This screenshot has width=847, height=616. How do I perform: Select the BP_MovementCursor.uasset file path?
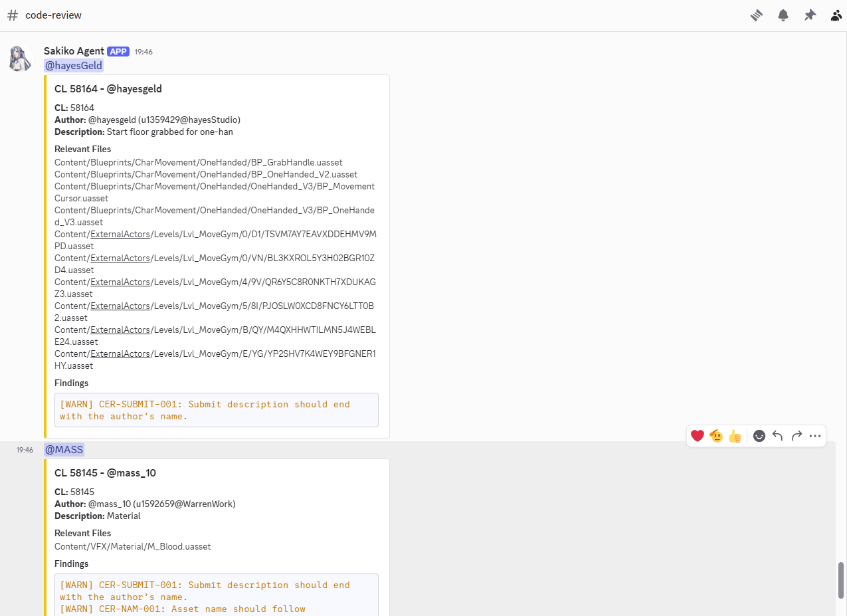[215, 192]
